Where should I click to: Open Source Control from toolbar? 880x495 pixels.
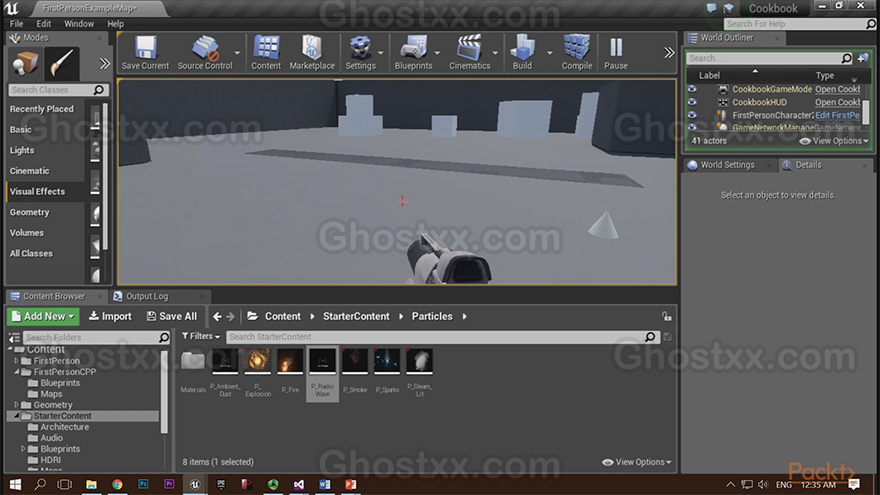click(204, 53)
